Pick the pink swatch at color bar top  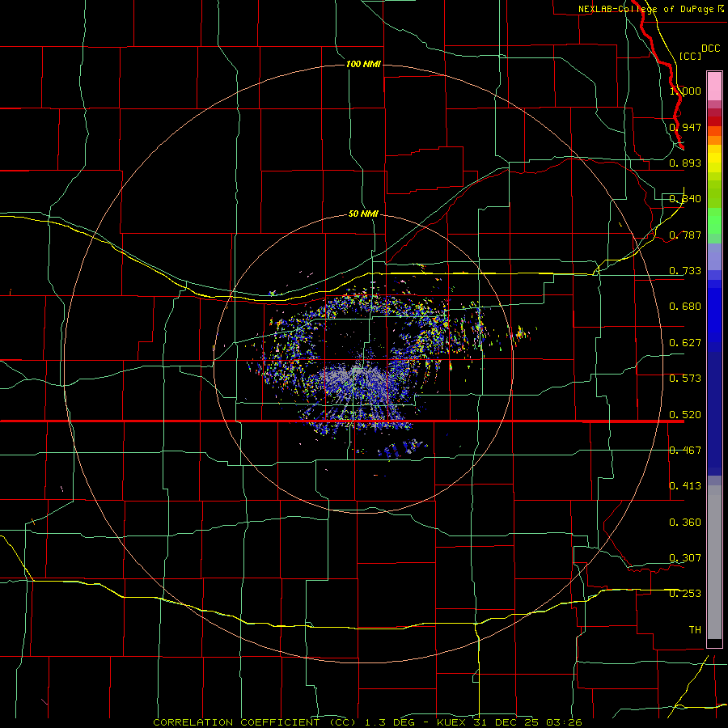point(714,87)
